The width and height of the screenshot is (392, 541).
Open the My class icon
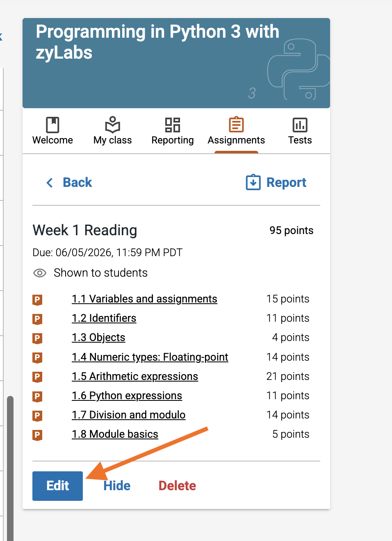112,125
